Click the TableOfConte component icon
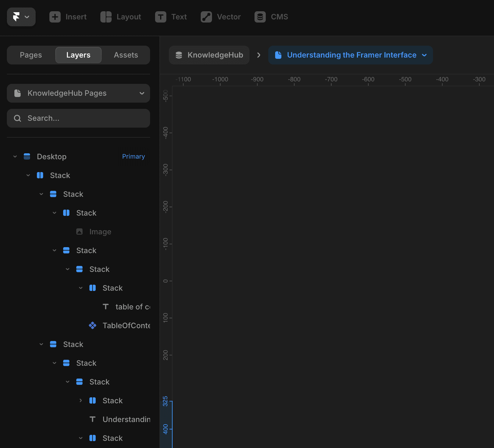This screenshot has height=448, width=494. (x=93, y=325)
